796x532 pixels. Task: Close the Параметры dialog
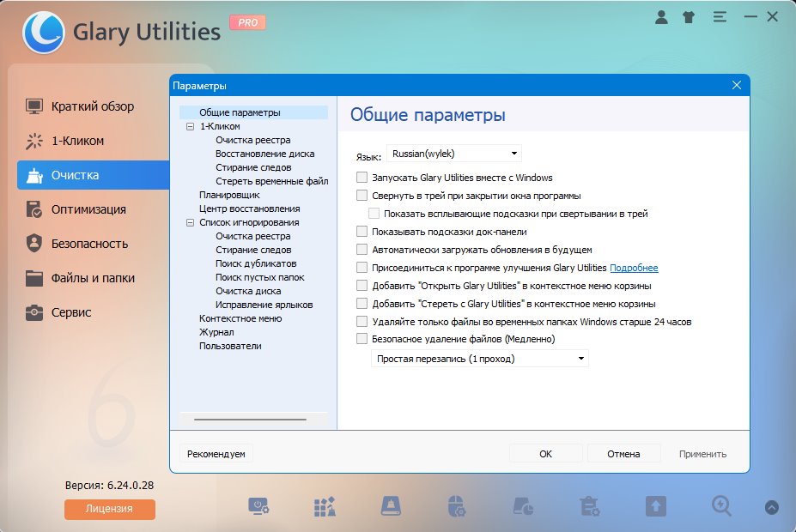tap(737, 85)
